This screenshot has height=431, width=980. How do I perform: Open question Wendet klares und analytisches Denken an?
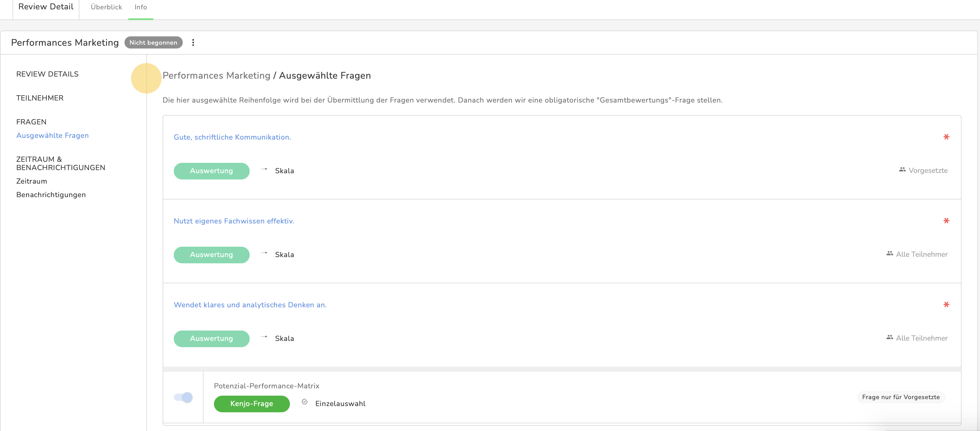(x=250, y=305)
